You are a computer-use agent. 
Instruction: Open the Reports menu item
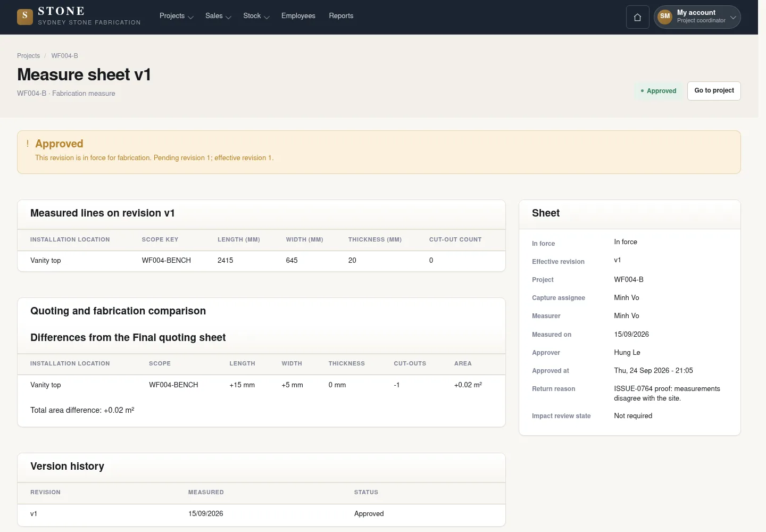click(341, 16)
